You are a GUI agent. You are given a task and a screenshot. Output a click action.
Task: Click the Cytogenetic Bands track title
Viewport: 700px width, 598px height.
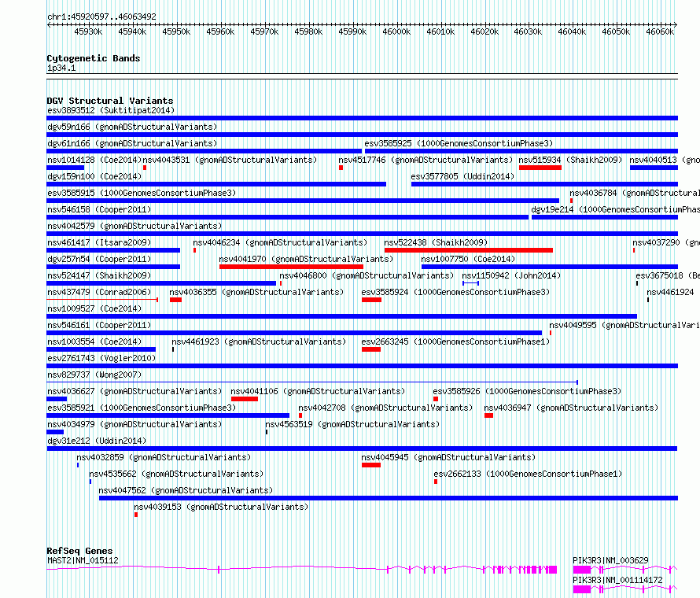94,58
